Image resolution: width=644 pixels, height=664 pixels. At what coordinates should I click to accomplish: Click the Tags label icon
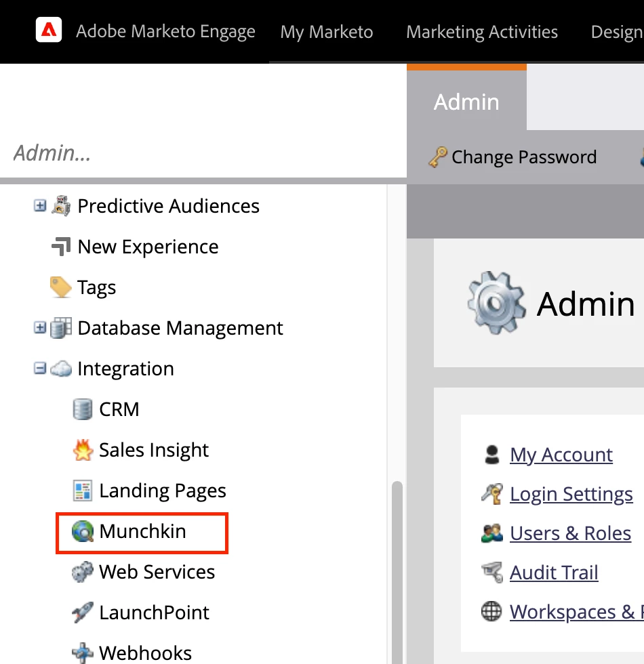tap(61, 287)
